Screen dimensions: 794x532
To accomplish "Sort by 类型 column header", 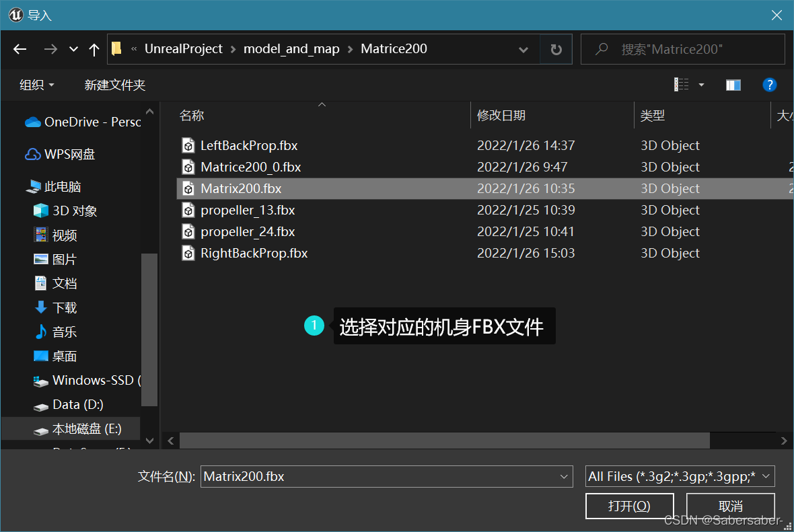I will coord(652,116).
